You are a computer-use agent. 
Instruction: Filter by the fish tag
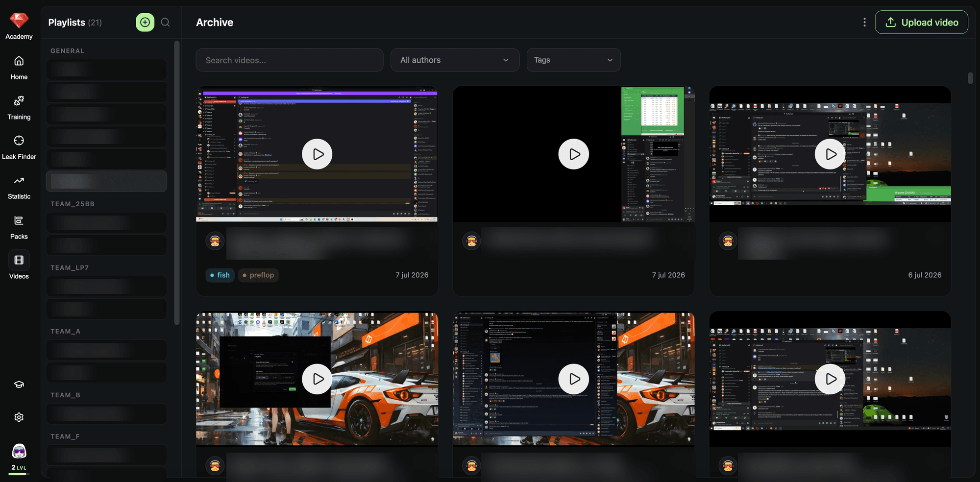(x=220, y=275)
